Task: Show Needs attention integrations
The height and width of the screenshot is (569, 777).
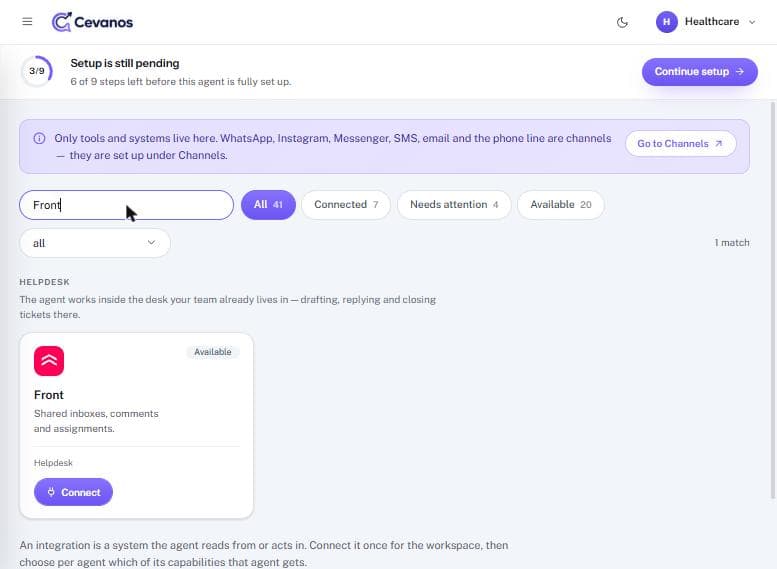Action: click(454, 205)
